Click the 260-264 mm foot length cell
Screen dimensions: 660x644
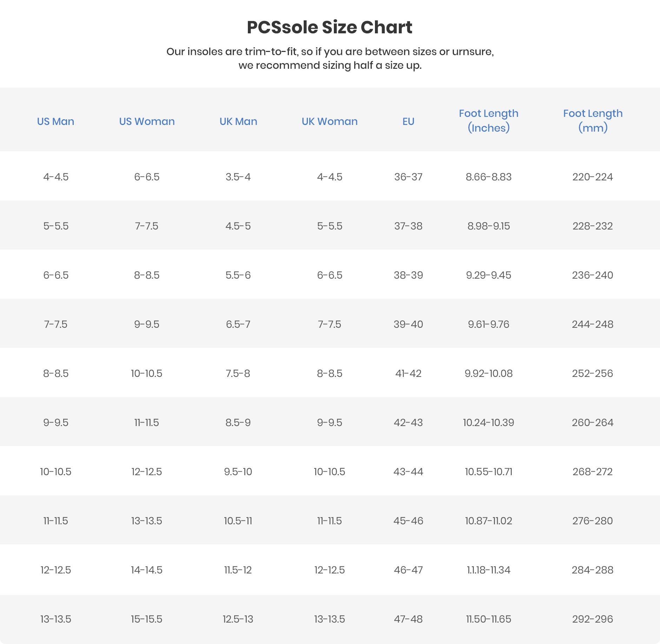[x=593, y=423]
